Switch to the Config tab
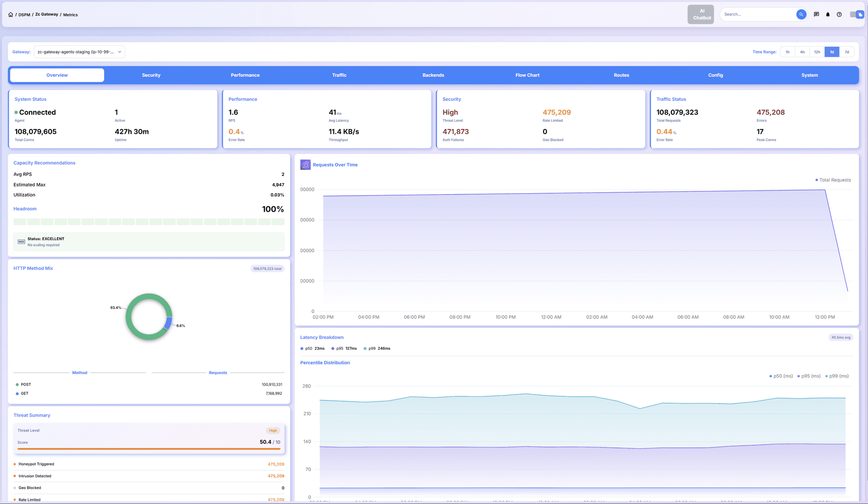The image size is (868, 504). [715, 75]
